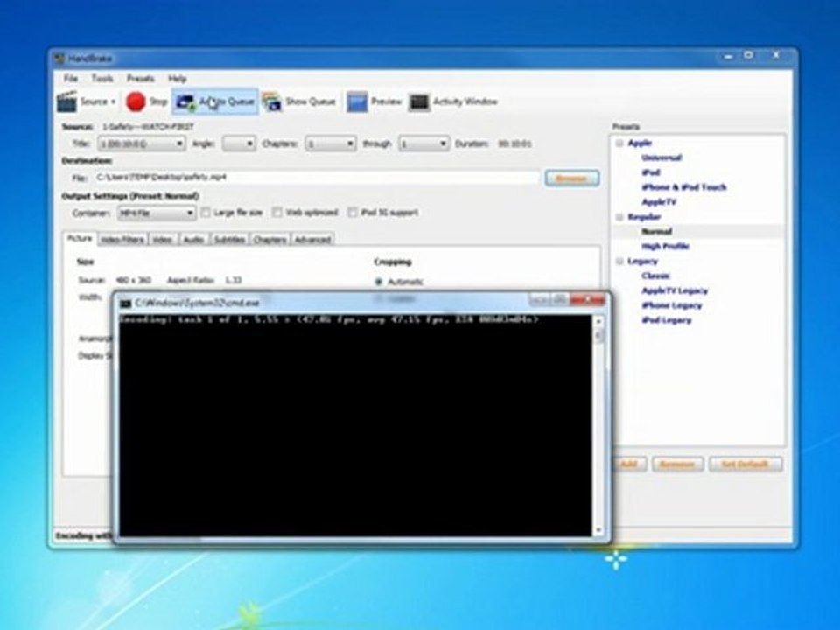Screen dimensions: 840x630
Task: Switch to the Audio tab
Action: [x=193, y=240]
